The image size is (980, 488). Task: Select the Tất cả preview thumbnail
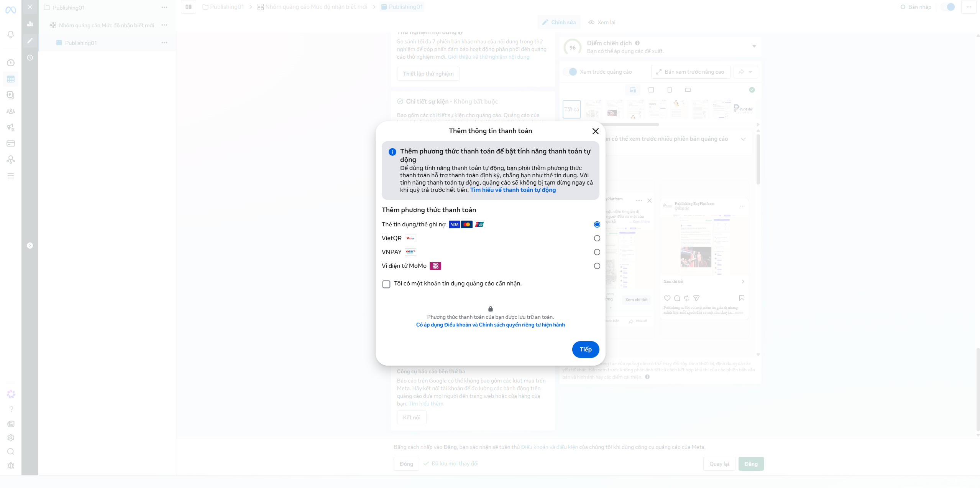[571, 109]
